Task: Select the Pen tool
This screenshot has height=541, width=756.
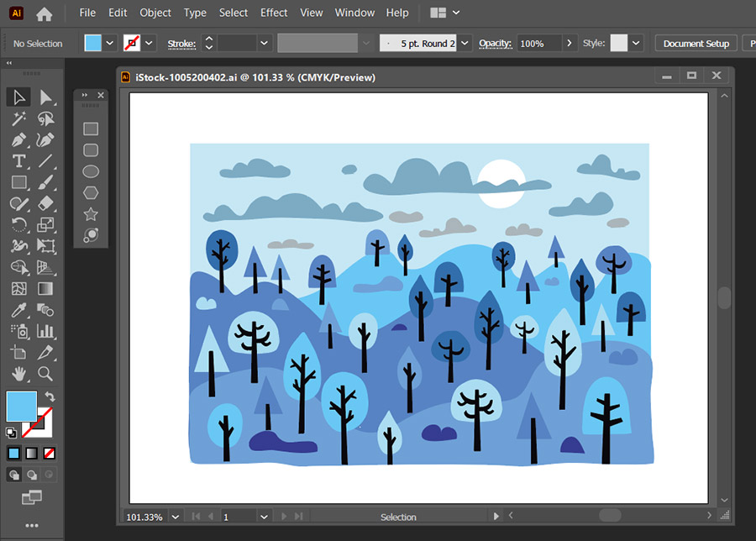Action: coord(18,140)
